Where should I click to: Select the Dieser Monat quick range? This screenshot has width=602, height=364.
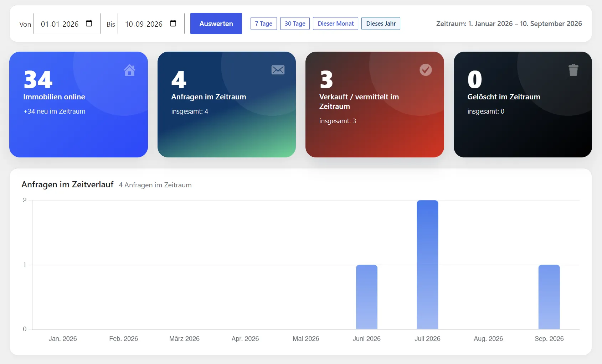pos(335,24)
